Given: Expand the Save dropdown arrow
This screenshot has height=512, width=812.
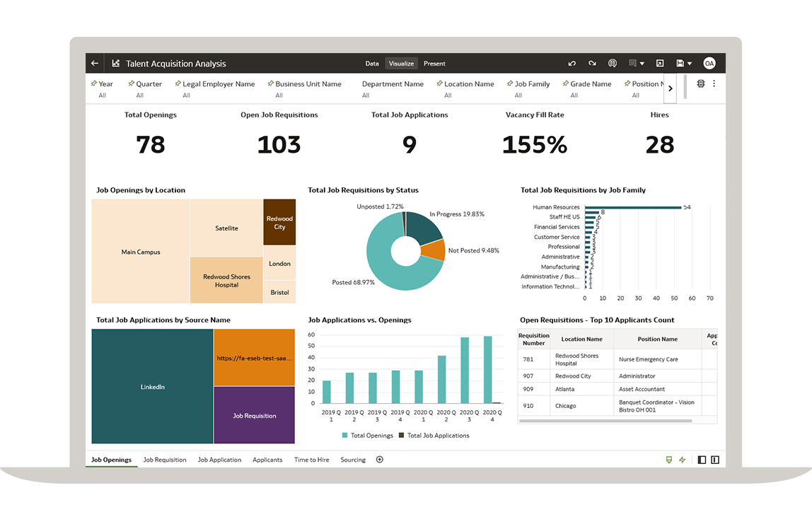Looking at the screenshot, I should [x=690, y=64].
